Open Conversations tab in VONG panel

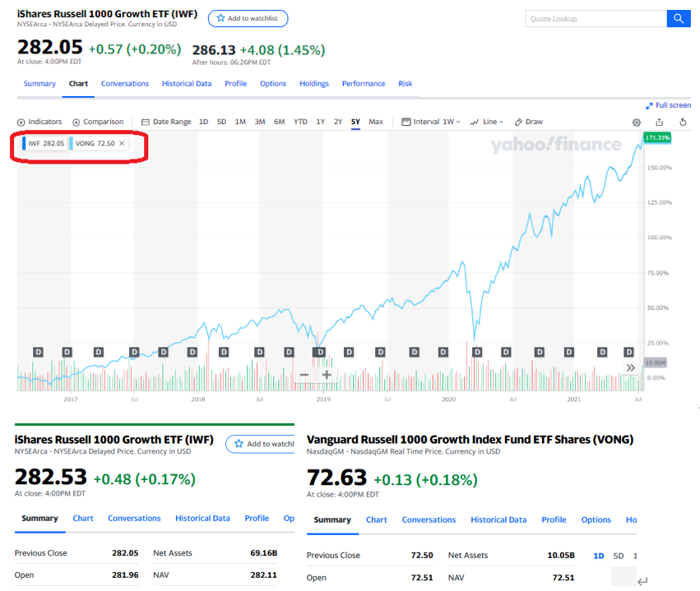coord(429,519)
